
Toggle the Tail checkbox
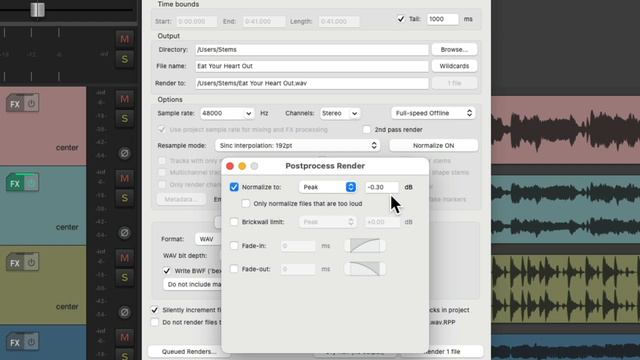401,19
